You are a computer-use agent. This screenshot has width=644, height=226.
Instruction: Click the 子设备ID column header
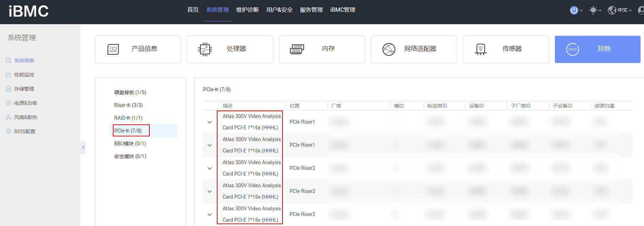(x=562, y=106)
